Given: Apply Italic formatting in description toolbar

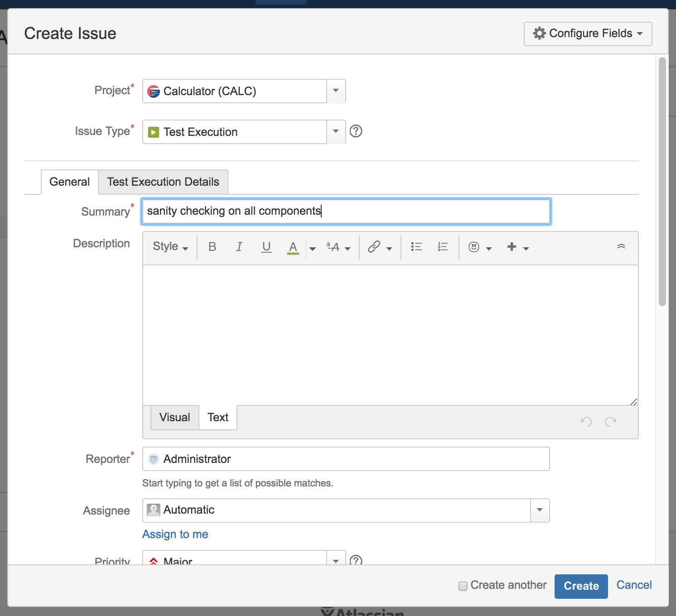Looking at the screenshot, I should (239, 247).
